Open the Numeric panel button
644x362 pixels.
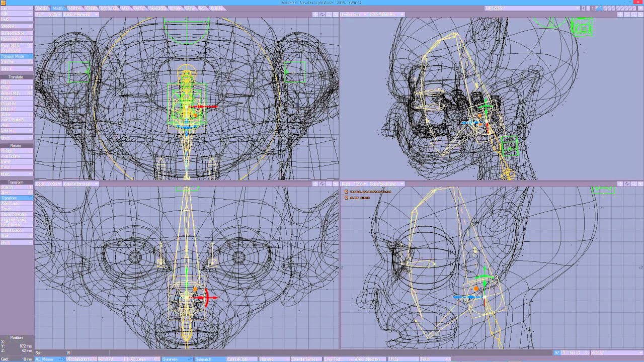(274, 359)
